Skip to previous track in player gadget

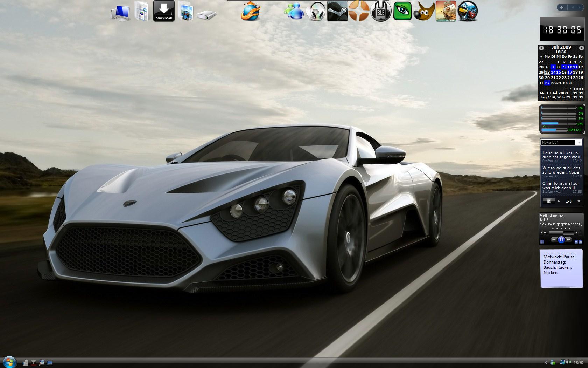554,240
